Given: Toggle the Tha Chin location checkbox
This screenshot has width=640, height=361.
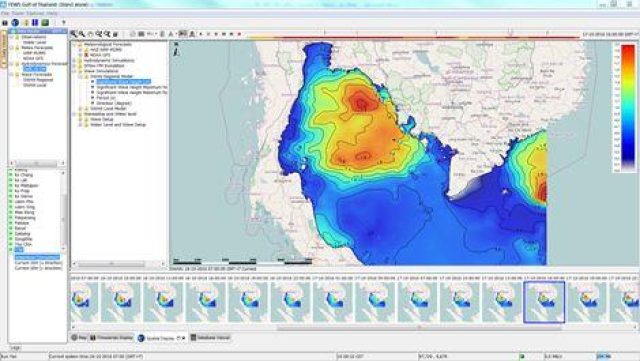Looking at the screenshot, I should [x=11, y=244].
